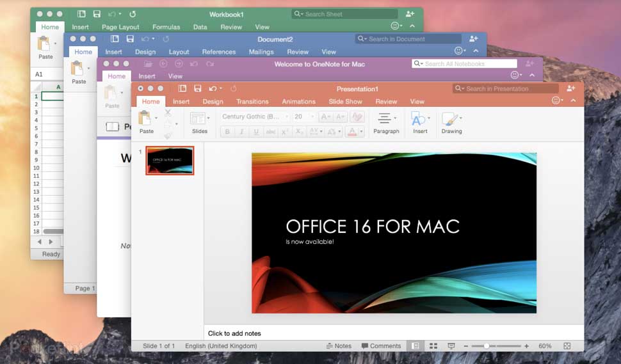Expand the Paste options arrow in PowerPoint

[x=156, y=118]
